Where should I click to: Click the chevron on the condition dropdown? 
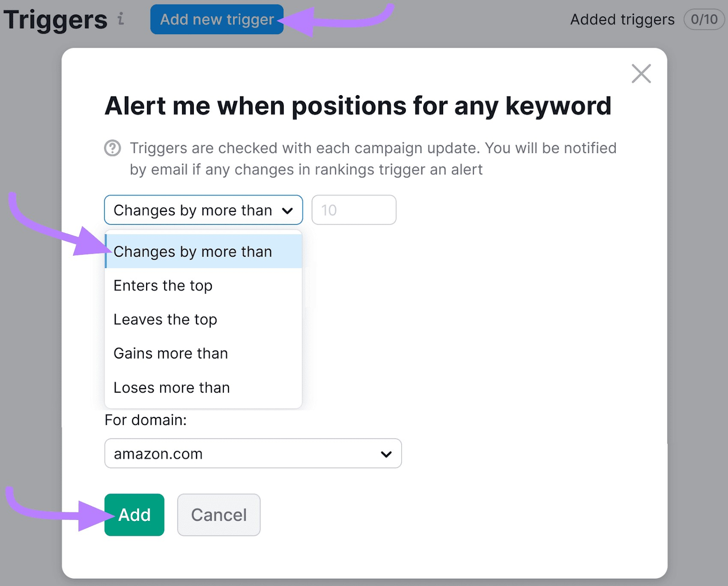pos(288,210)
